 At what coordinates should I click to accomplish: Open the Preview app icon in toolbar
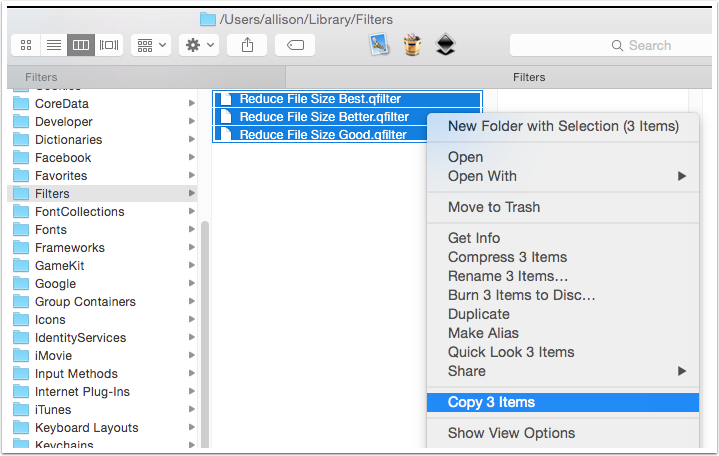[x=378, y=45]
